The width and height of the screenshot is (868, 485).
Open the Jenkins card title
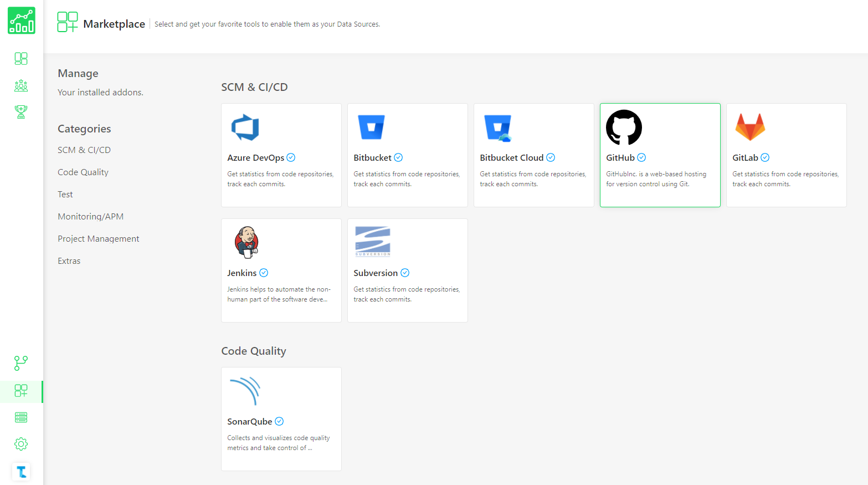pos(242,273)
